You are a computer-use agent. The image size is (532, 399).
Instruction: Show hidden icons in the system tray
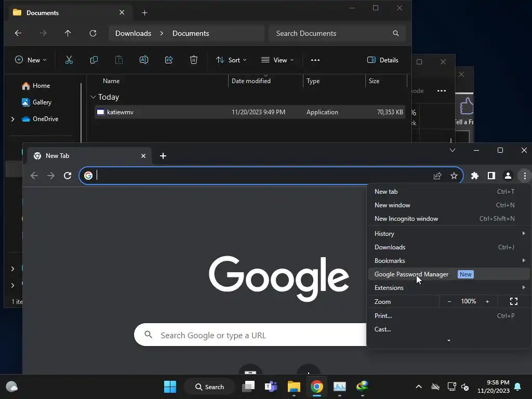coord(419,387)
